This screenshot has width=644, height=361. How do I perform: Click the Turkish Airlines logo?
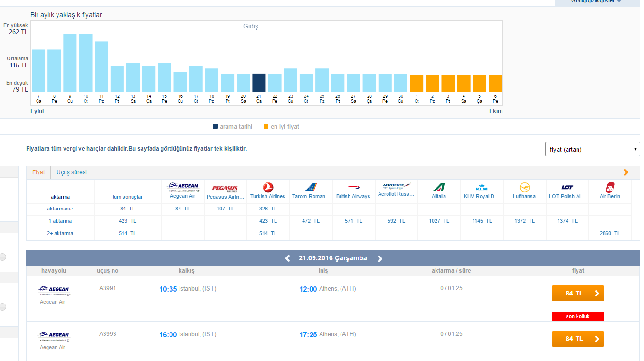pos(268,188)
